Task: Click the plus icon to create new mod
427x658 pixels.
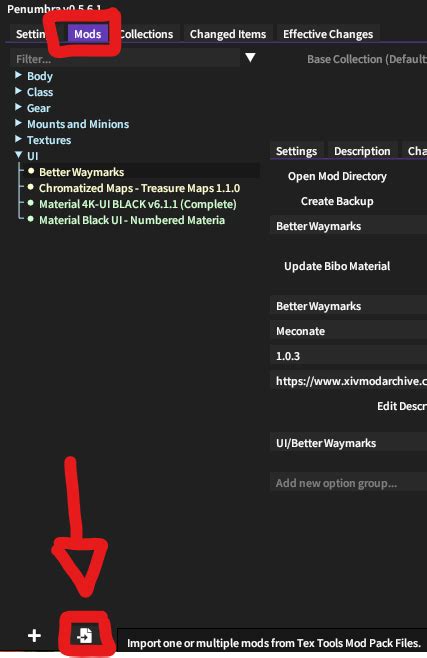Action: coord(34,635)
